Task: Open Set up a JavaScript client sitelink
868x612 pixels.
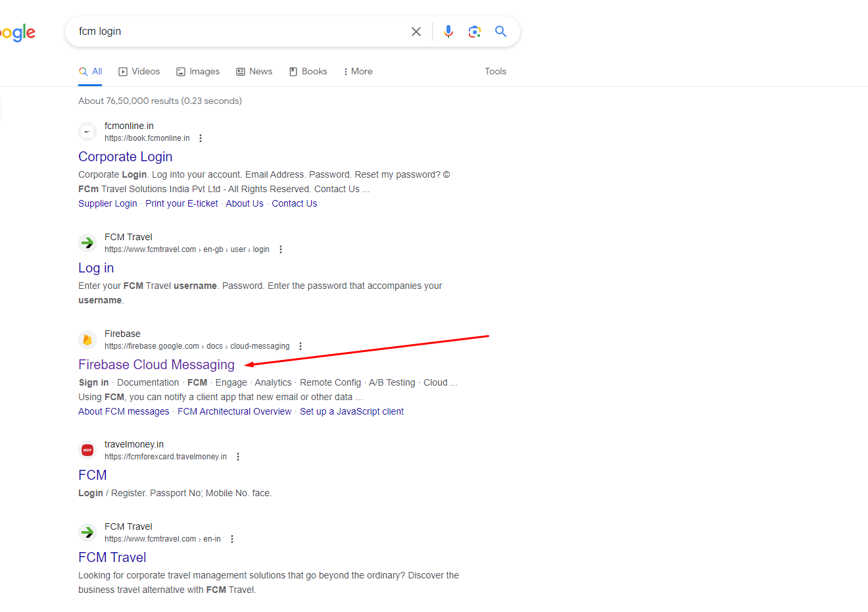Action: (x=352, y=411)
